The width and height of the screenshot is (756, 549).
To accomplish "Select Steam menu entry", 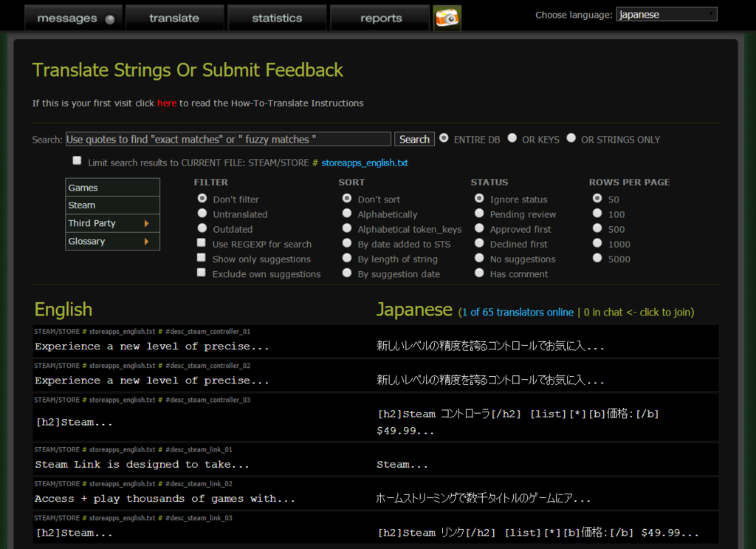I will [112, 205].
